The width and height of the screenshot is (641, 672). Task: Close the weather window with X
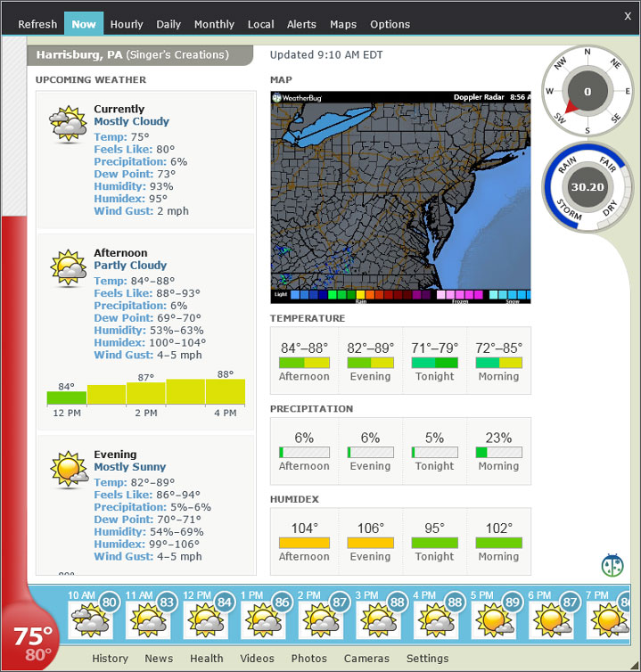point(628,16)
